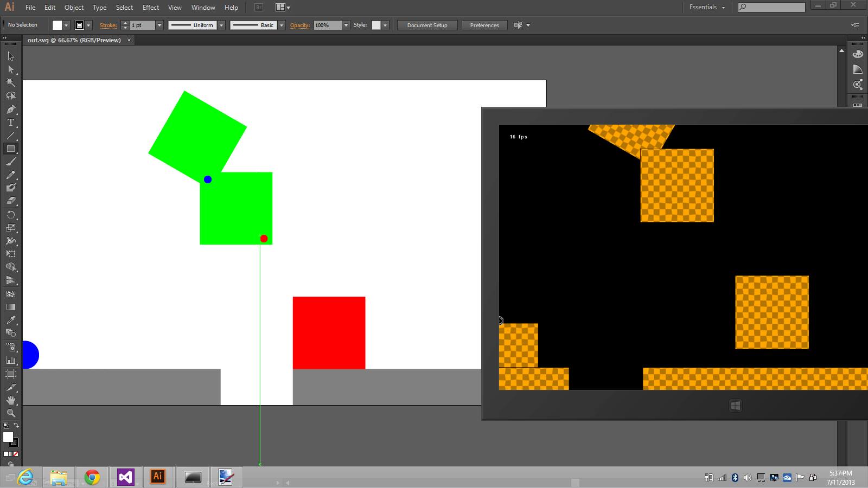Open the Effect menu
The width and height of the screenshot is (868, 488).
151,8
